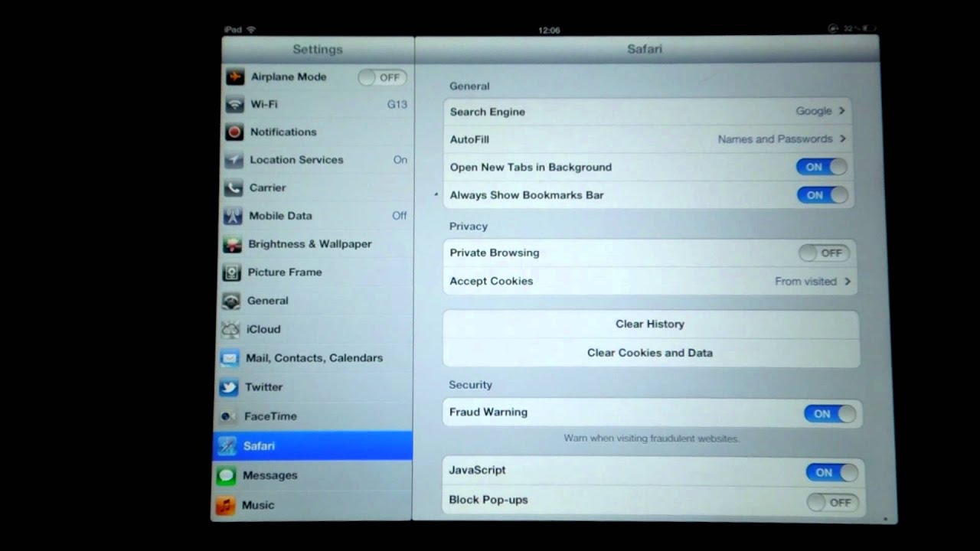Screen dimensions: 980x551
Task: Open Mobile Data settings
Action: [316, 216]
